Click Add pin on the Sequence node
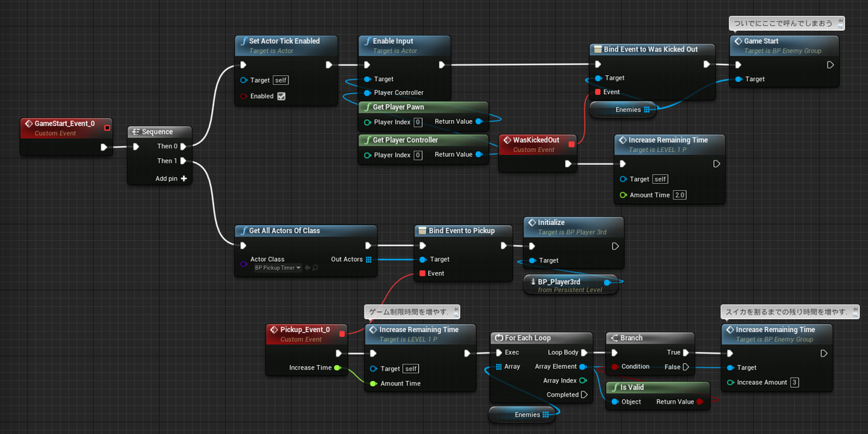 tap(171, 178)
